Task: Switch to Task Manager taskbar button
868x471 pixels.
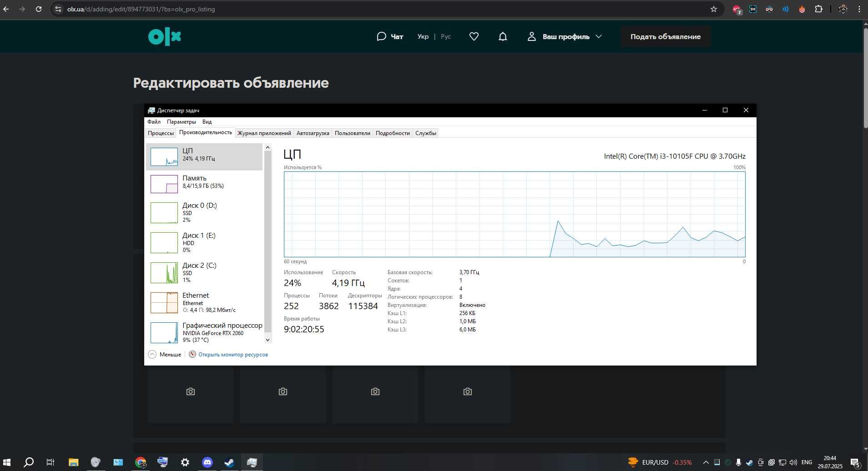Action: pyautogui.click(x=252, y=462)
